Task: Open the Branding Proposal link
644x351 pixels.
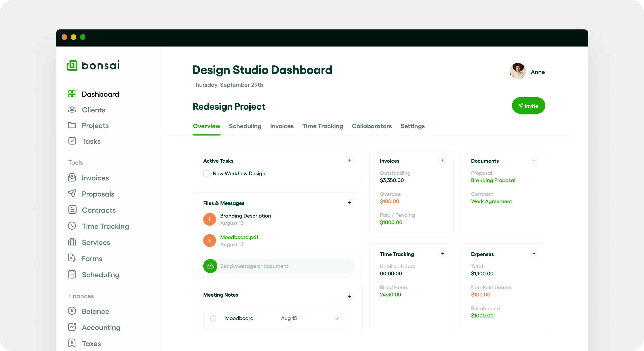Action: tap(493, 180)
